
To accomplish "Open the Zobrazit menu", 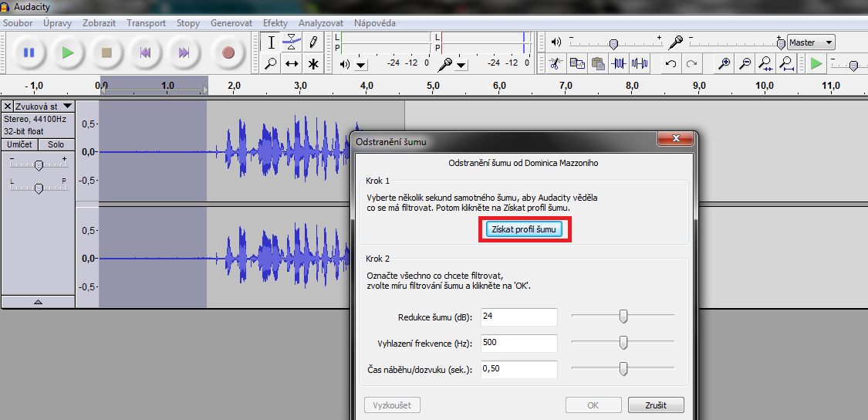I will point(99,23).
